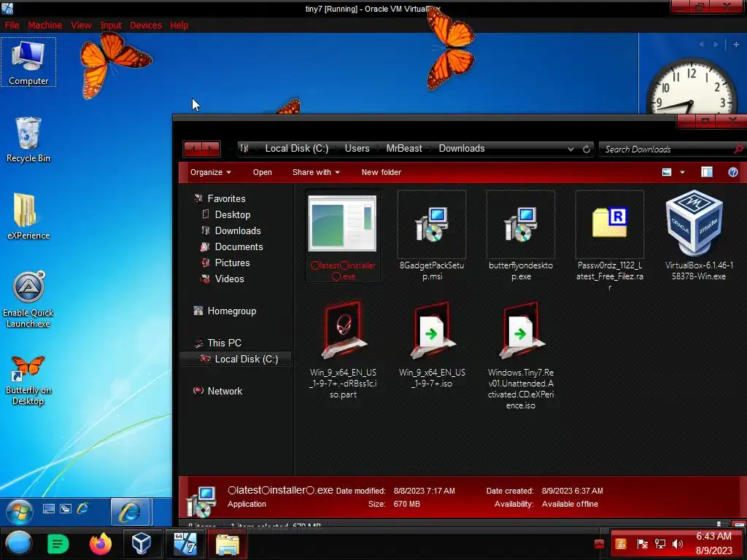
Task: Click the Open toolbar button
Action: [x=263, y=172]
